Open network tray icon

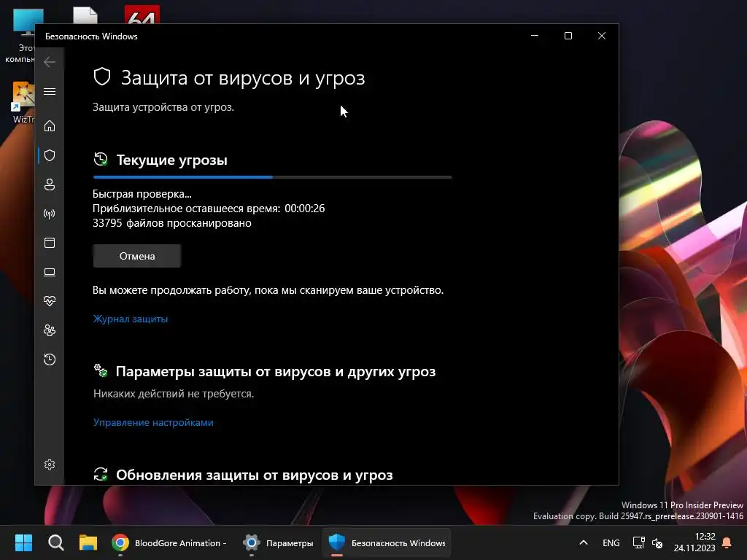tap(638, 542)
